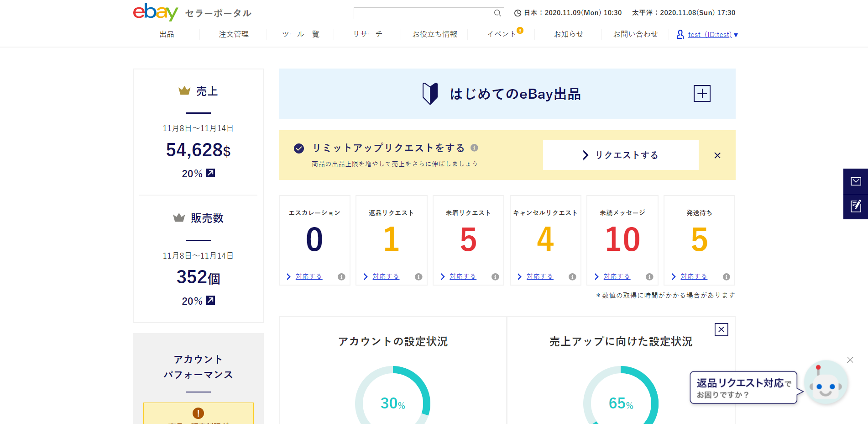Click 対応する under 未読メッセージ
Viewport: 868px width, 424px height.
point(617,276)
